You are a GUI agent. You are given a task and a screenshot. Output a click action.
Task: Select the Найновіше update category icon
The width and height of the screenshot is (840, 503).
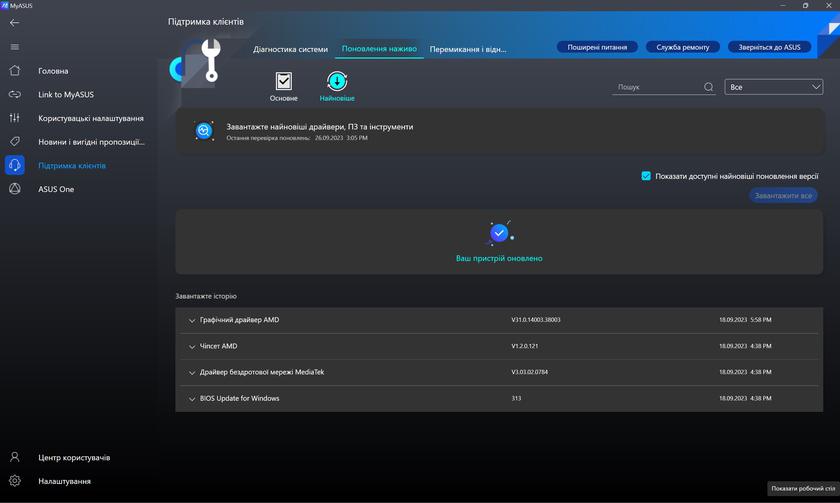click(x=337, y=82)
